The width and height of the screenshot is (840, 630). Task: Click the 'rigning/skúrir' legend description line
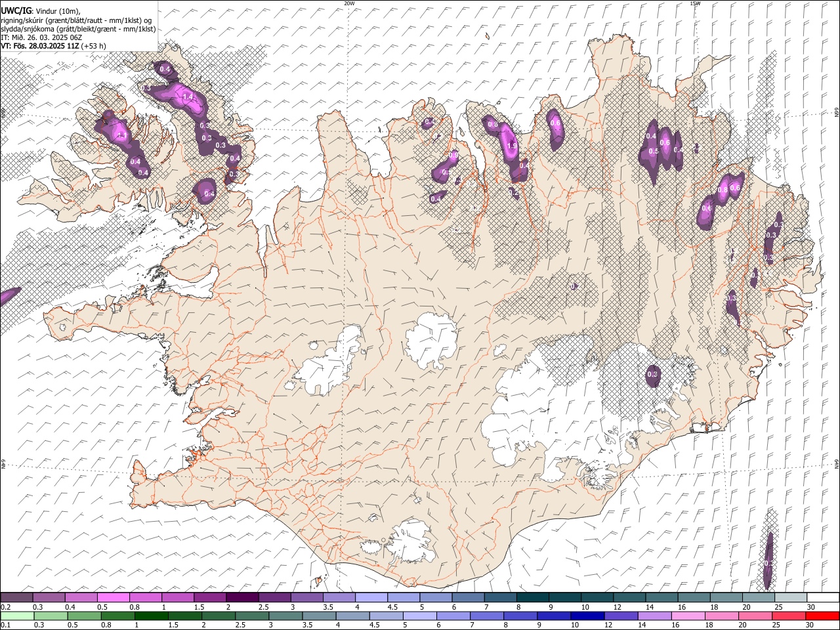click(76, 20)
